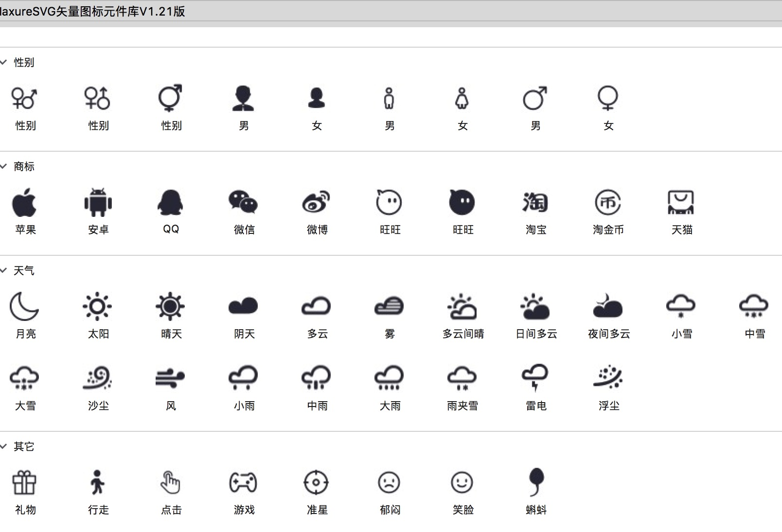Screen dimensions: 782x532
Task: Click the 天气 section header label
Action: [x=24, y=270]
